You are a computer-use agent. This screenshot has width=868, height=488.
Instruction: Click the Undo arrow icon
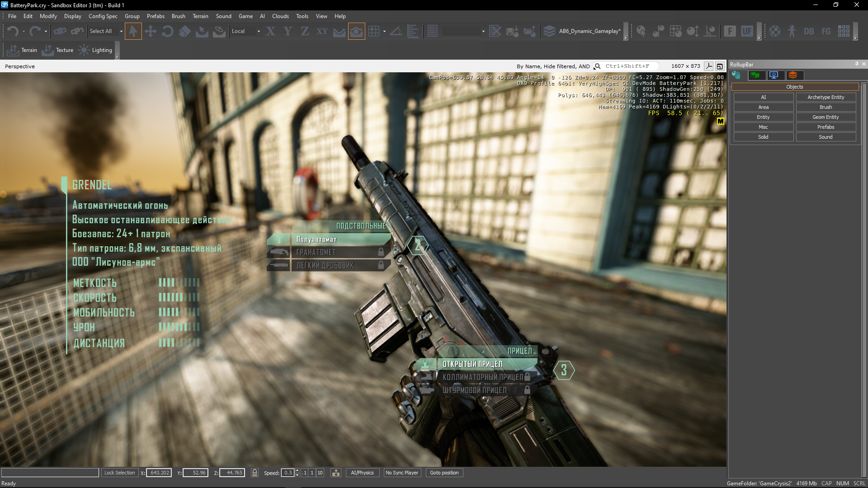[13, 31]
